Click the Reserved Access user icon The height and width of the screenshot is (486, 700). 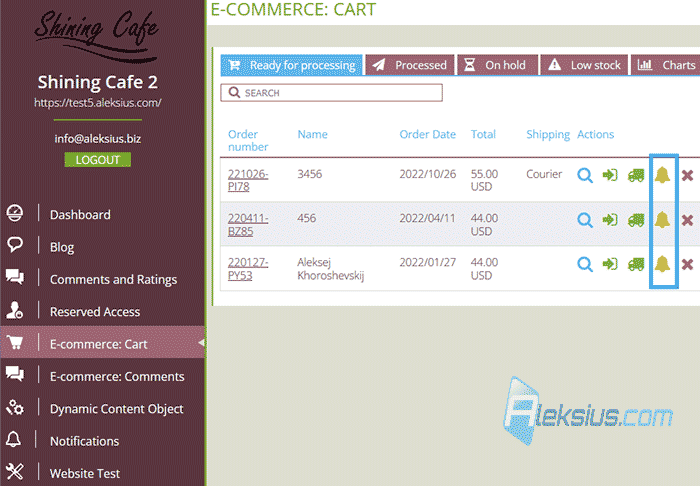point(15,310)
